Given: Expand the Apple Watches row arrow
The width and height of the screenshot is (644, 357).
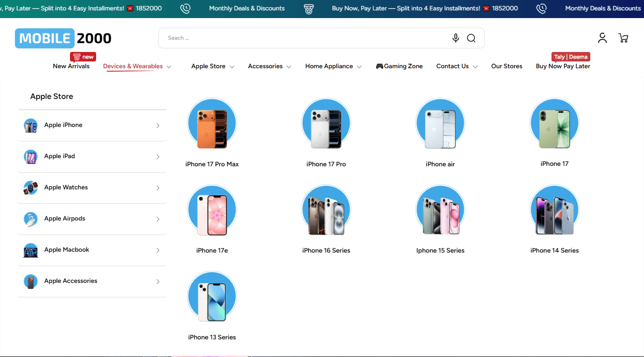Looking at the screenshot, I should pos(158,188).
